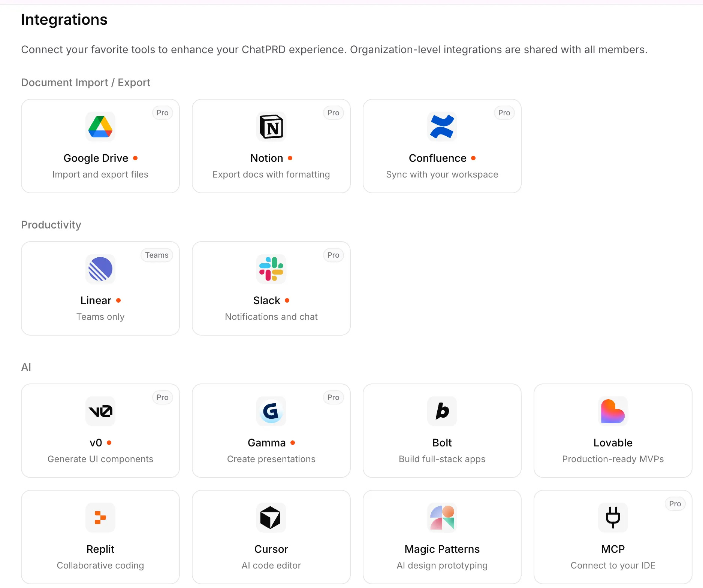703x588 pixels.
Task: Select the Linear integration title
Action: point(96,300)
